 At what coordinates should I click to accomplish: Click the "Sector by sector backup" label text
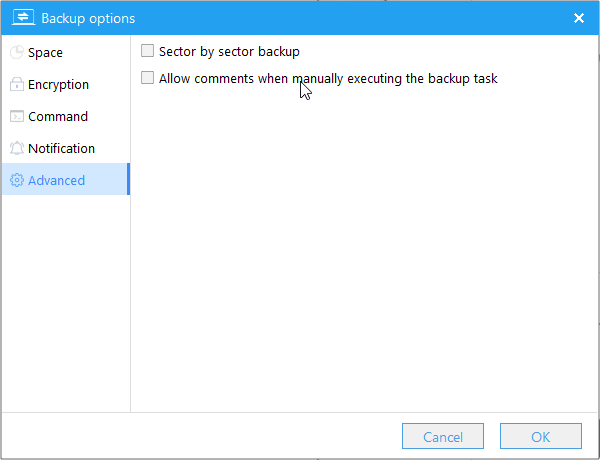click(x=229, y=51)
